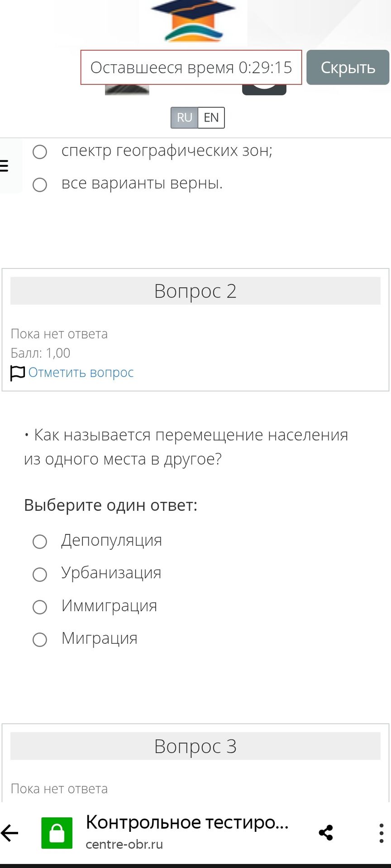The height and width of the screenshot is (868, 391).
Task: Select the Урбанизация answer option
Action: pyautogui.click(x=40, y=574)
